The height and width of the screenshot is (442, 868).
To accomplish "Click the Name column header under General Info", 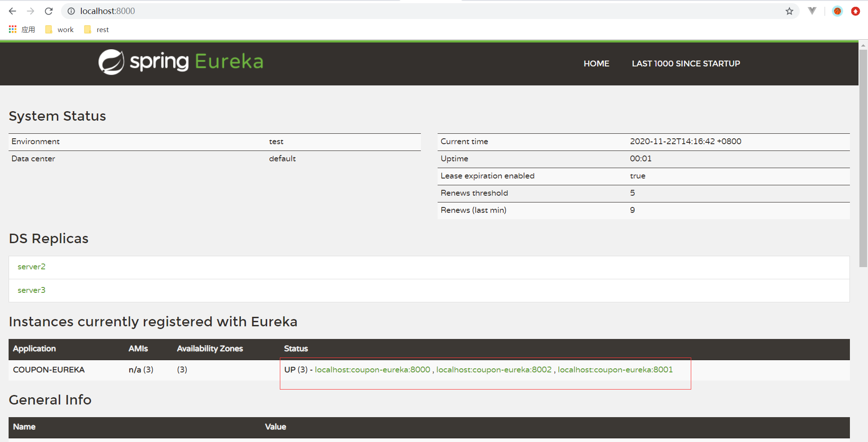I will [24, 427].
